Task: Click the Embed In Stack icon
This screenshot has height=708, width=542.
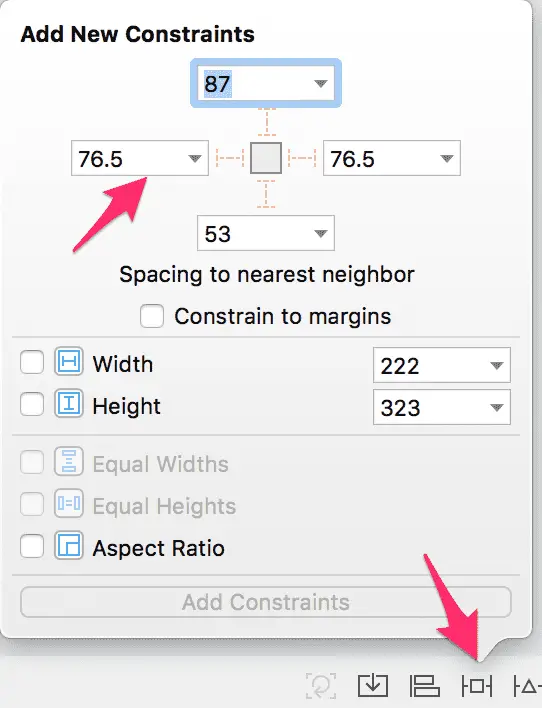Action: coord(373,686)
